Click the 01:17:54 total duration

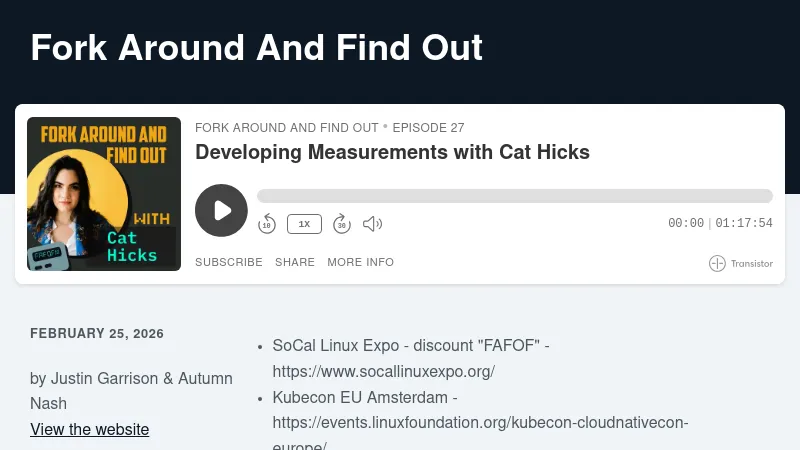[x=744, y=224]
